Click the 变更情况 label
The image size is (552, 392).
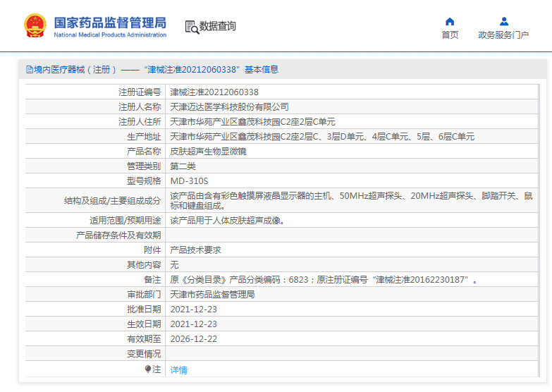click(144, 354)
